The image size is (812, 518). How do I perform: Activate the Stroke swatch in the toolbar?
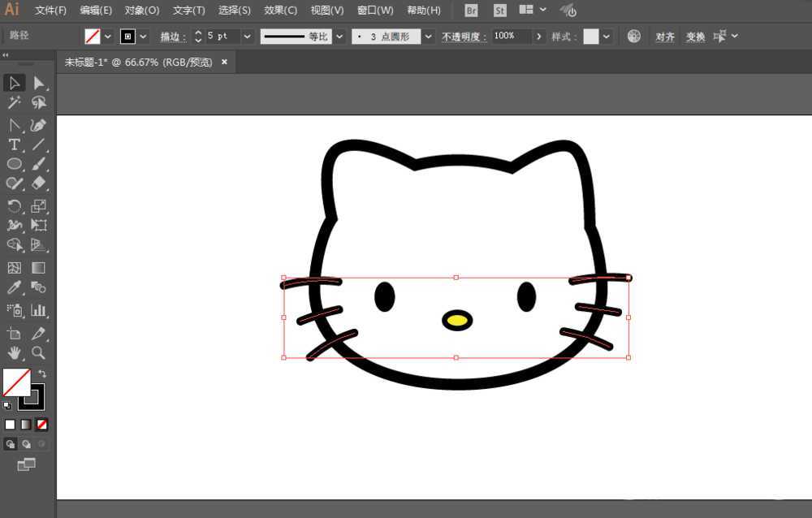tap(31, 399)
